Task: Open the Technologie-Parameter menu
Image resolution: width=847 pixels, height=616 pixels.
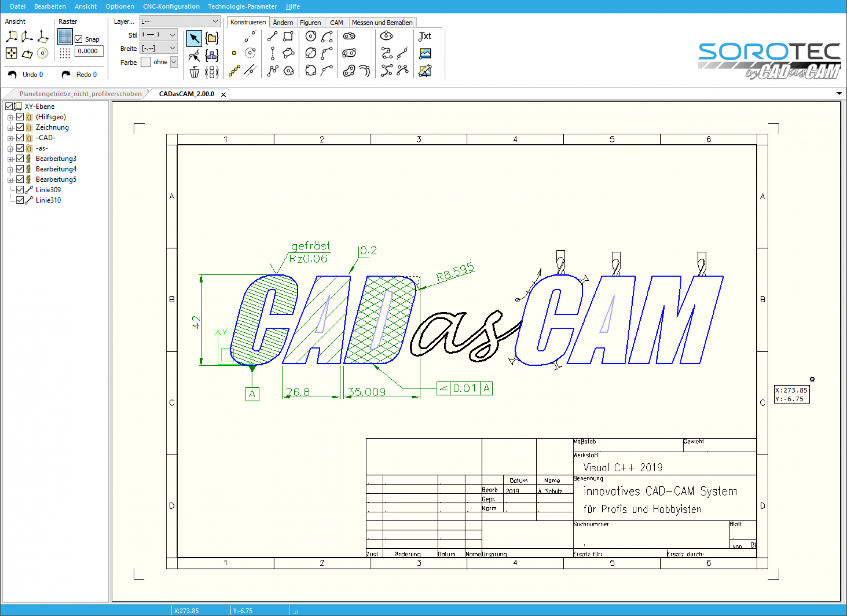Action: [x=242, y=6]
